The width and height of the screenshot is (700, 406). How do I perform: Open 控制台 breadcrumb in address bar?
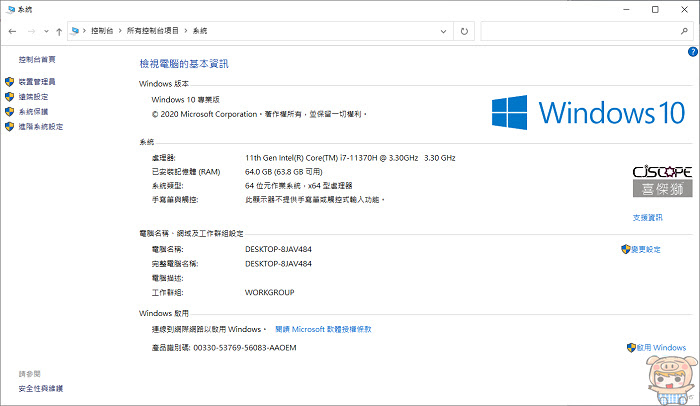click(102, 31)
